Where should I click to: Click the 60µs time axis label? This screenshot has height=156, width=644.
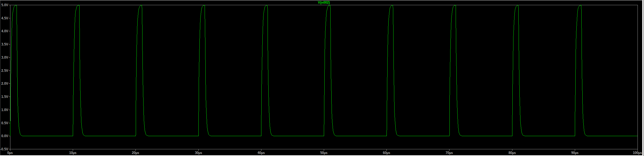[x=387, y=153]
